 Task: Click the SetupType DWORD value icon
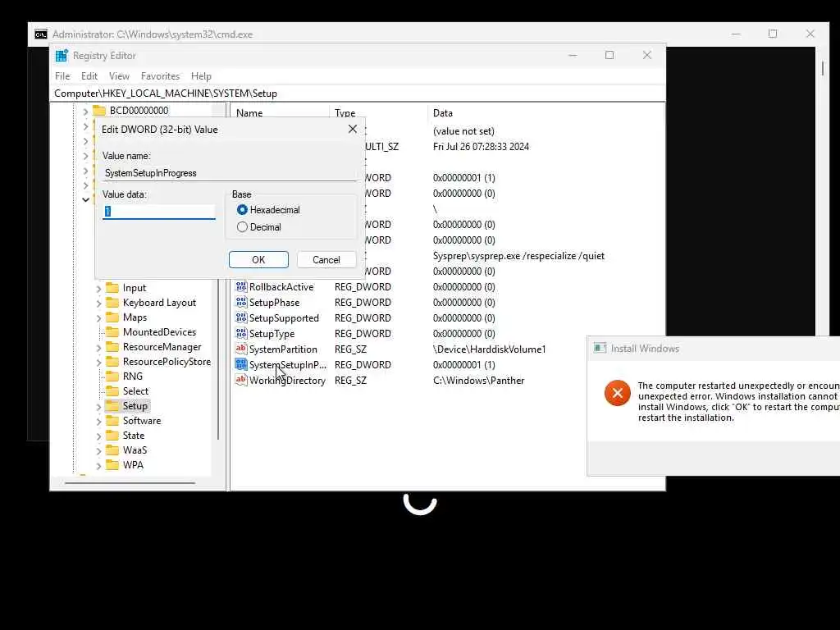241,333
